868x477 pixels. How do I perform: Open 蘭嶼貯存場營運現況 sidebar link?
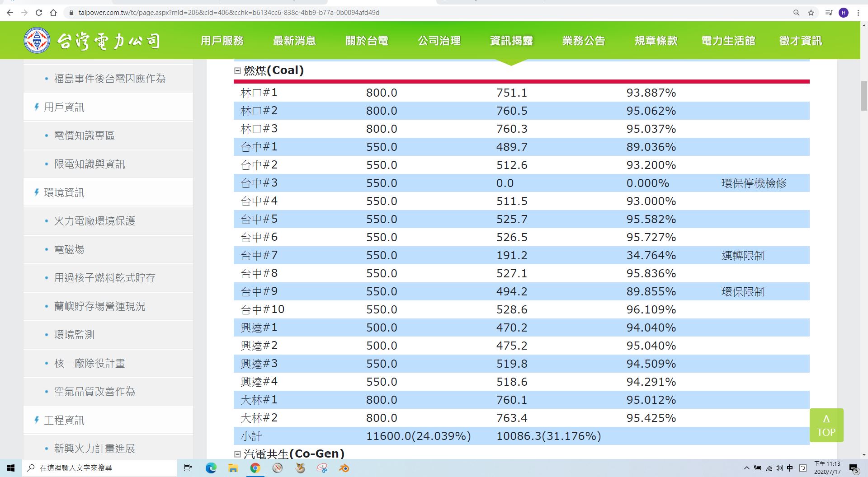pyautogui.click(x=99, y=306)
